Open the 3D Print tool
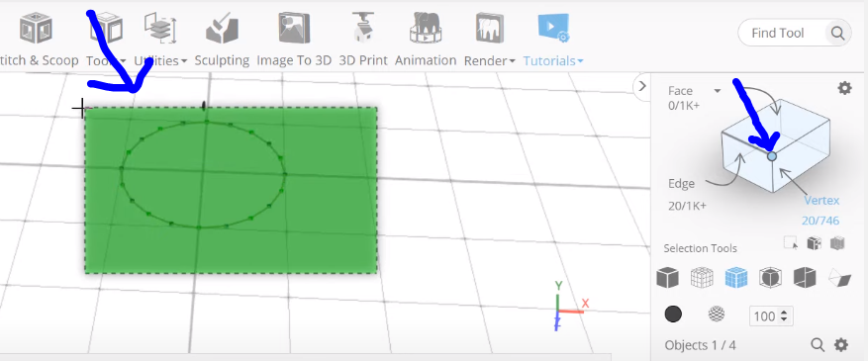The width and height of the screenshot is (868, 361). 363,27
